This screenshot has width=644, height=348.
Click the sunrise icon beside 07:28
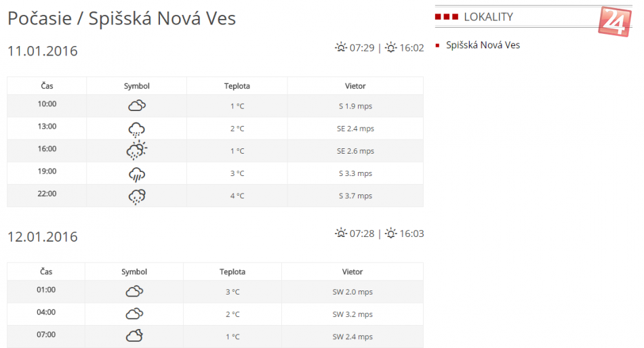(341, 234)
